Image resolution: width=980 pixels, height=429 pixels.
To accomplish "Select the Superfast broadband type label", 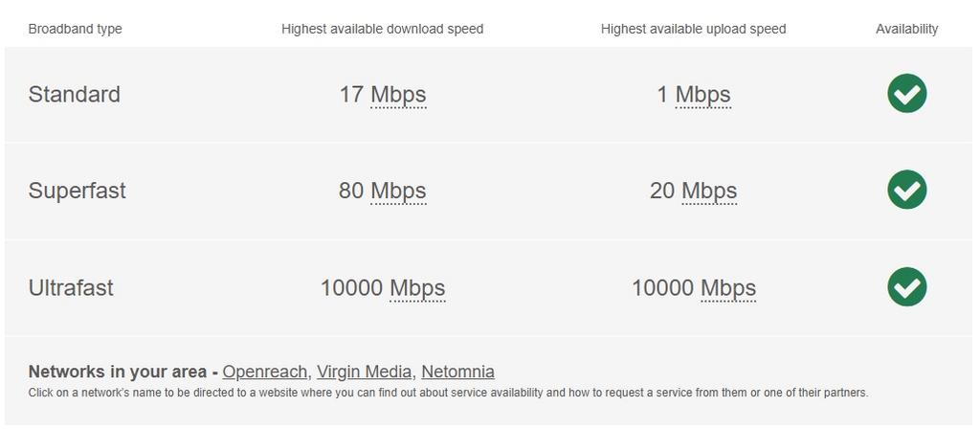I will tap(77, 192).
